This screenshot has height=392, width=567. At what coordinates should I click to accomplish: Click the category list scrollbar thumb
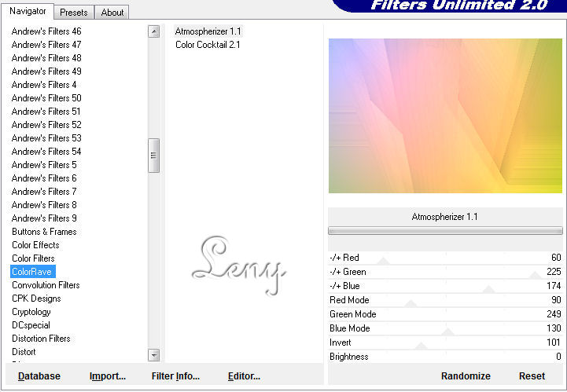(153, 156)
